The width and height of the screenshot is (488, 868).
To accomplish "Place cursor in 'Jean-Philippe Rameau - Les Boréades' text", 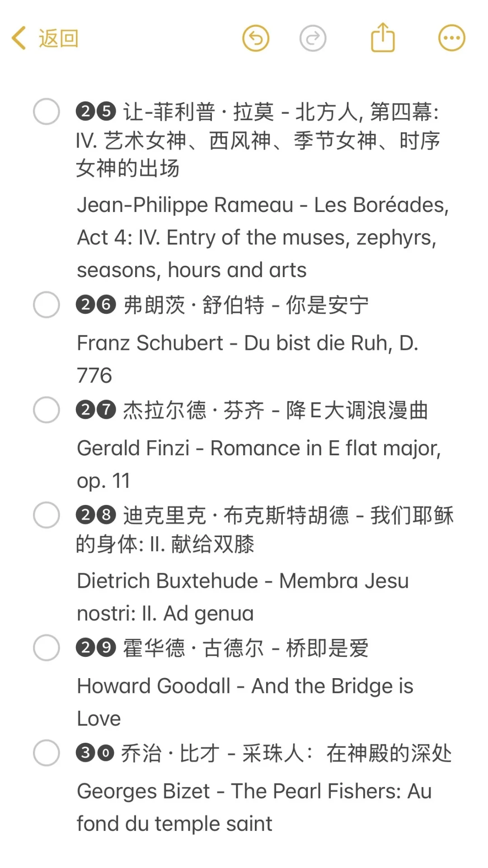I will [262, 205].
